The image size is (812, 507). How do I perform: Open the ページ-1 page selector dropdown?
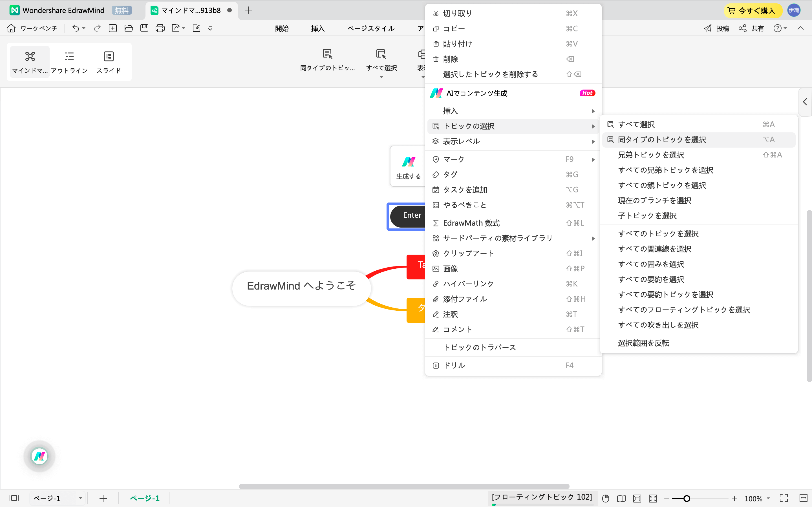(57, 498)
